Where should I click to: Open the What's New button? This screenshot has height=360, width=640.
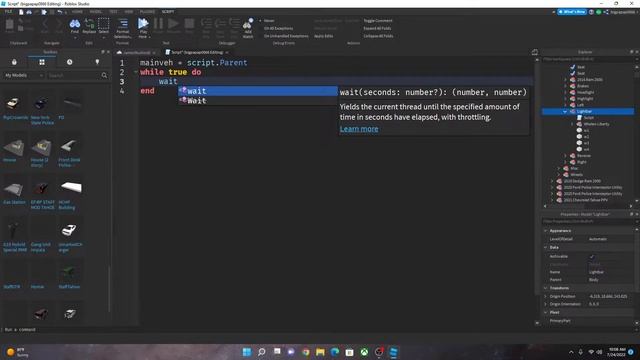(x=572, y=12)
